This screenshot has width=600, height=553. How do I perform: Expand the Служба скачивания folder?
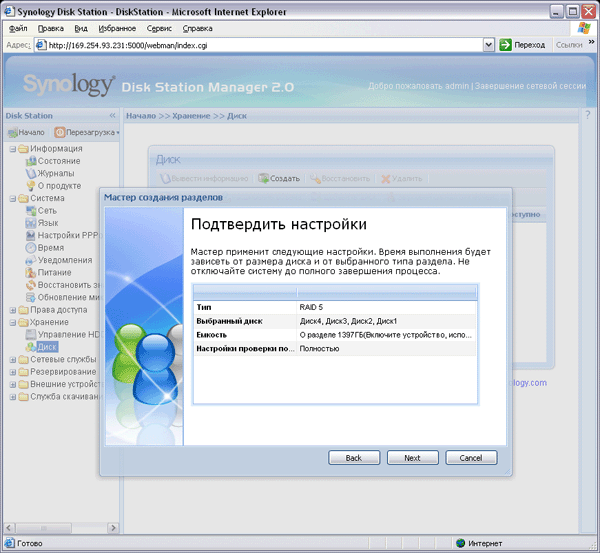(x=13, y=396)
